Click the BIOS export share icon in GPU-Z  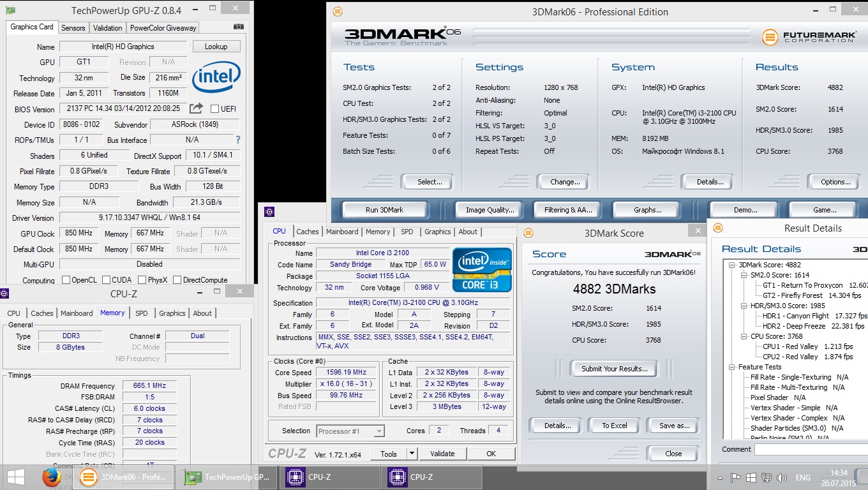197,108
